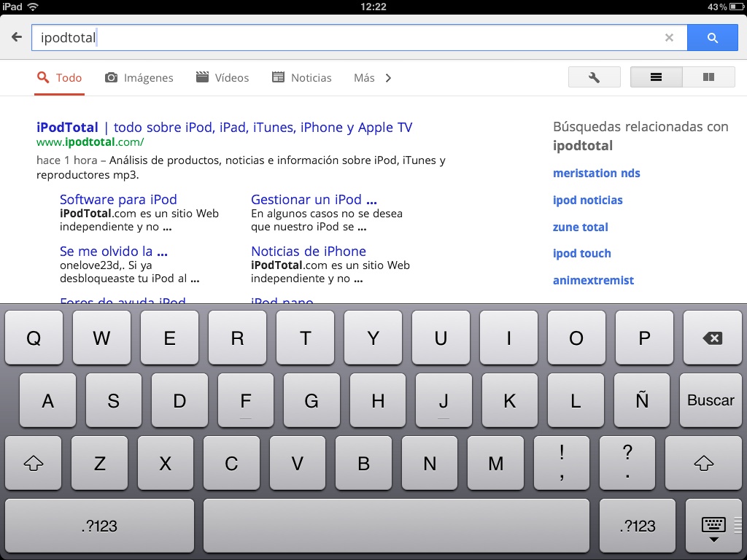
Task: Tap the exclamation and comma key
Action: [562, 463]
